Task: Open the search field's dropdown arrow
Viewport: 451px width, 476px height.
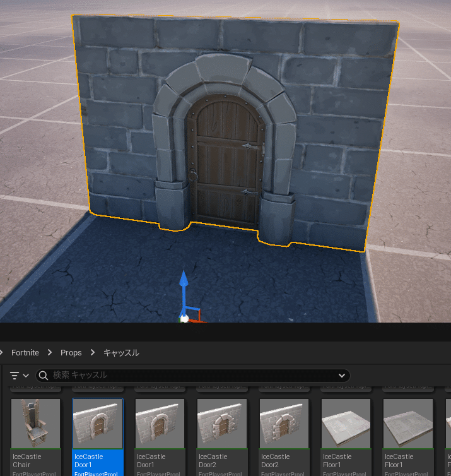Action: [x=342, y=376]
